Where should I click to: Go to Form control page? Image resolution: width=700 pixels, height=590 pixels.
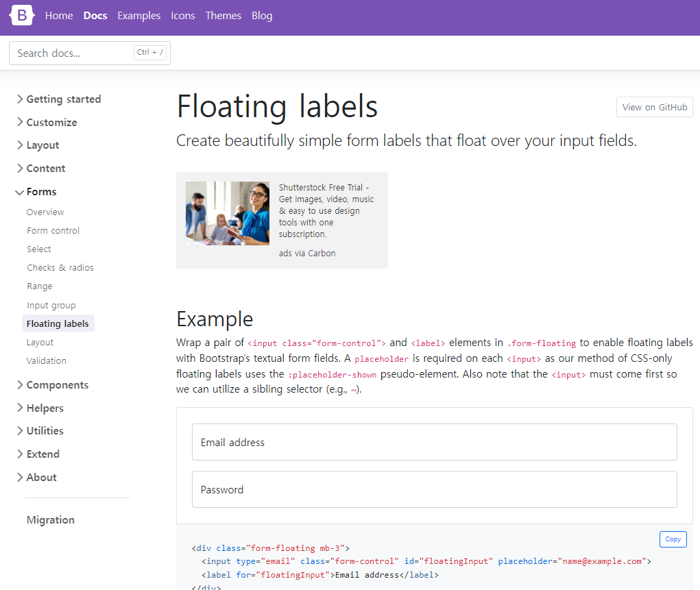[53, 231]
